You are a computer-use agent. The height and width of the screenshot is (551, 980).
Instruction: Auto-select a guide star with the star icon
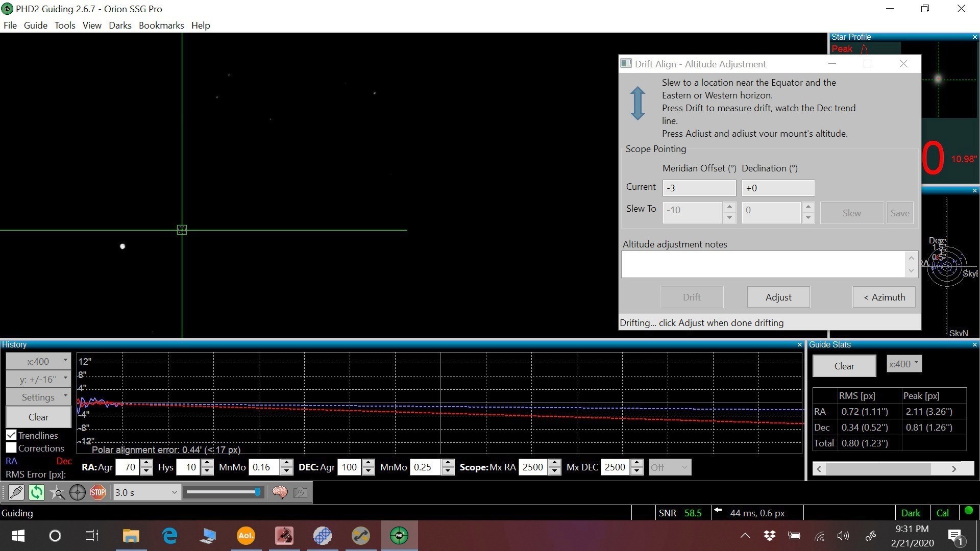click(57, 493)
